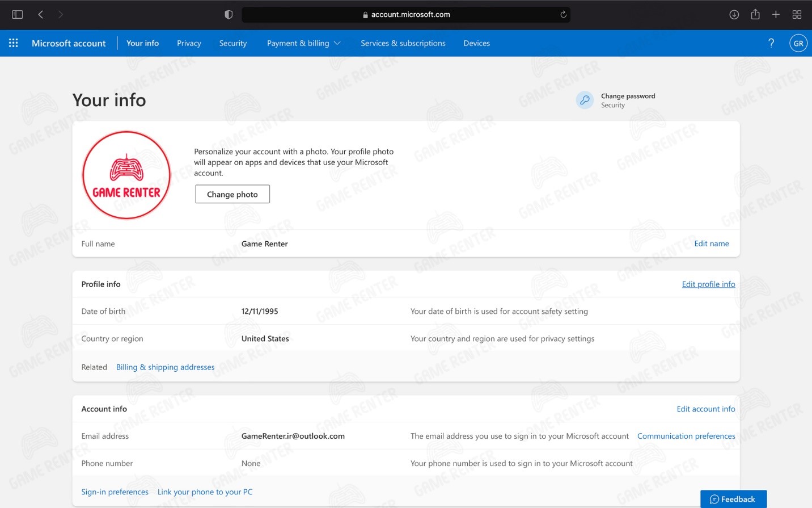Open Services & subscriptions
Screen dimensions: 812x508
(x=403, y=43)
